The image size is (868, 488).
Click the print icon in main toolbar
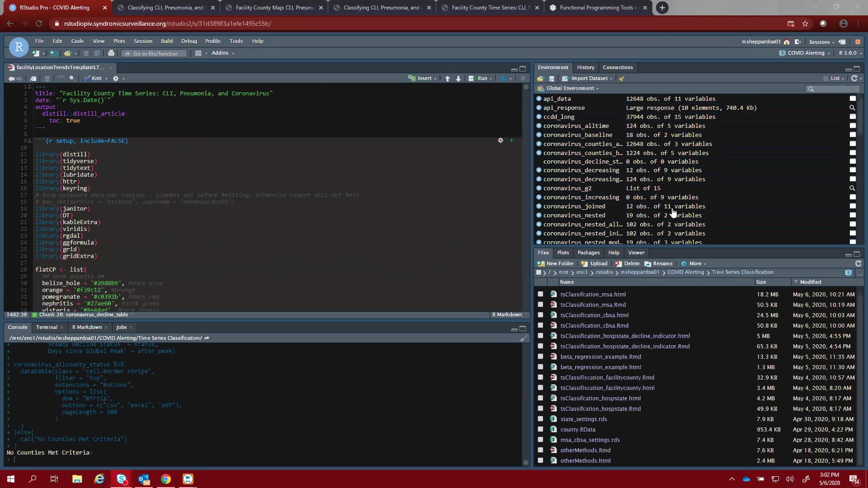point(111,53)
